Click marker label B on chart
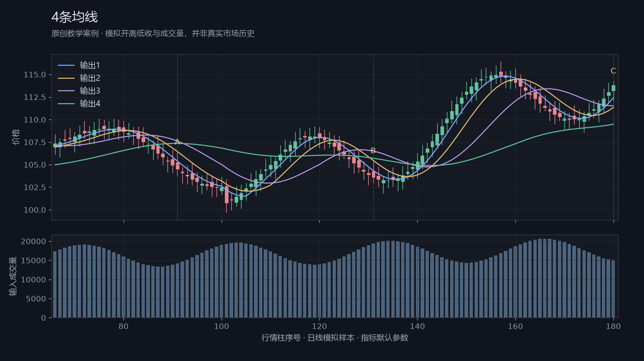 click(x=373, y=151)
